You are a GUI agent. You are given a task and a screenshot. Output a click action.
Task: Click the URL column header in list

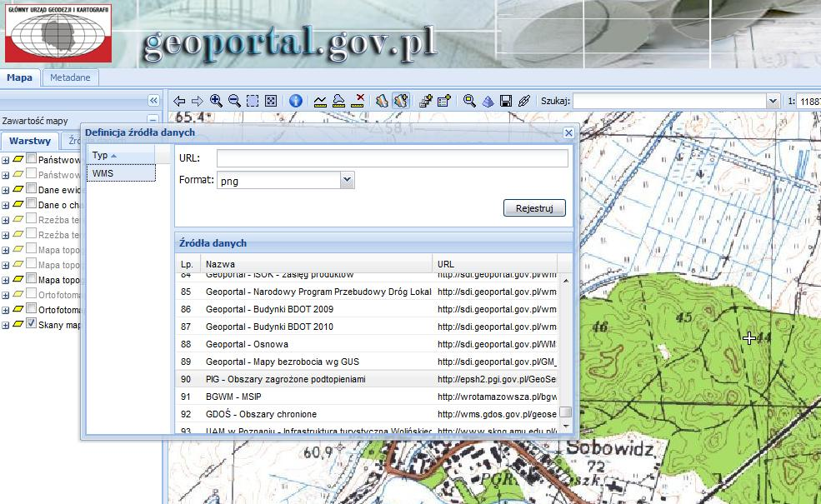coord(495,264)
